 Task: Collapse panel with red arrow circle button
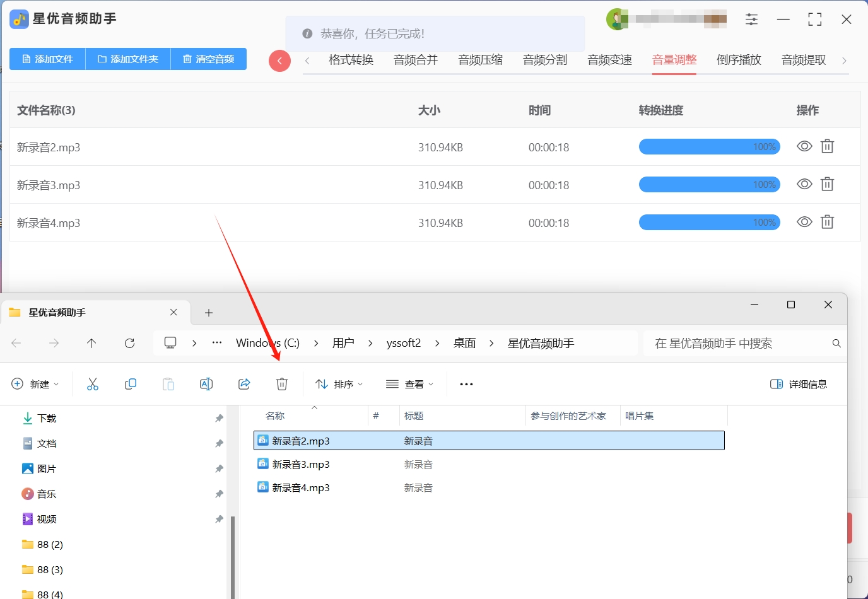pos(279,61)
